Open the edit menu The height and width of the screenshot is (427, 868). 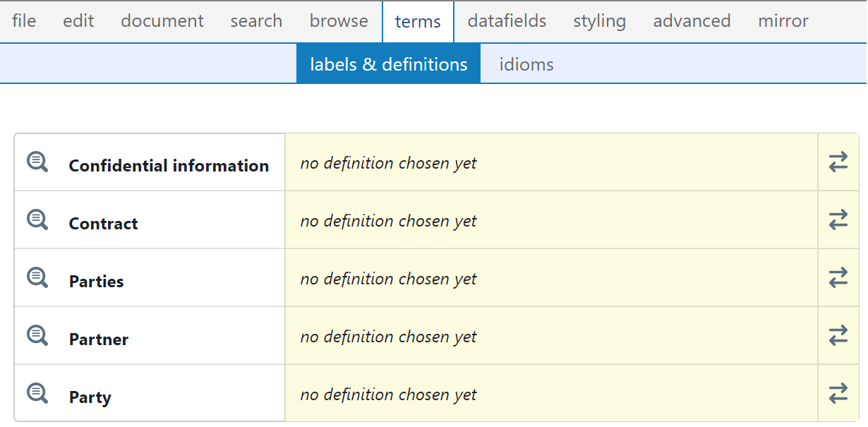[78, 21]
